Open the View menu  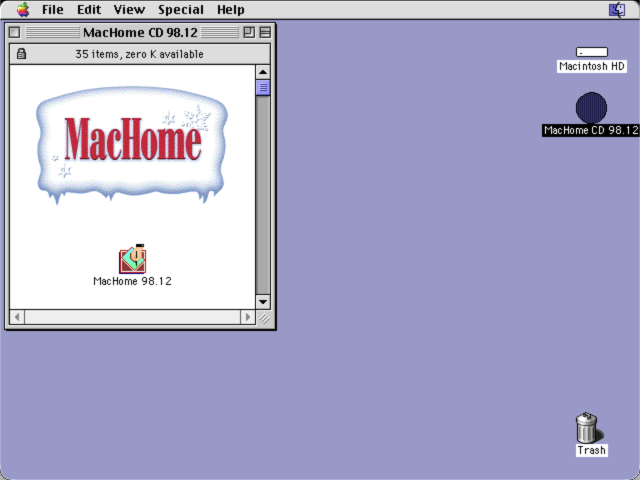(x=129, y=9)
